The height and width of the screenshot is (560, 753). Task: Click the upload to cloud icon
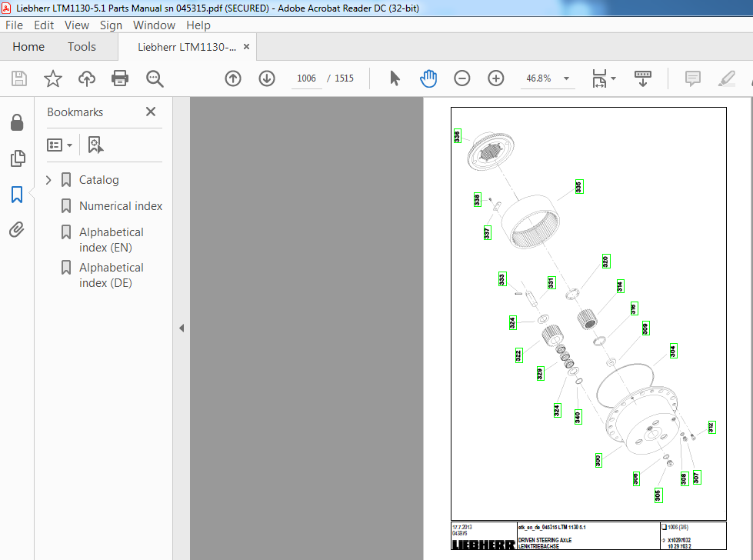coord(87,78)
